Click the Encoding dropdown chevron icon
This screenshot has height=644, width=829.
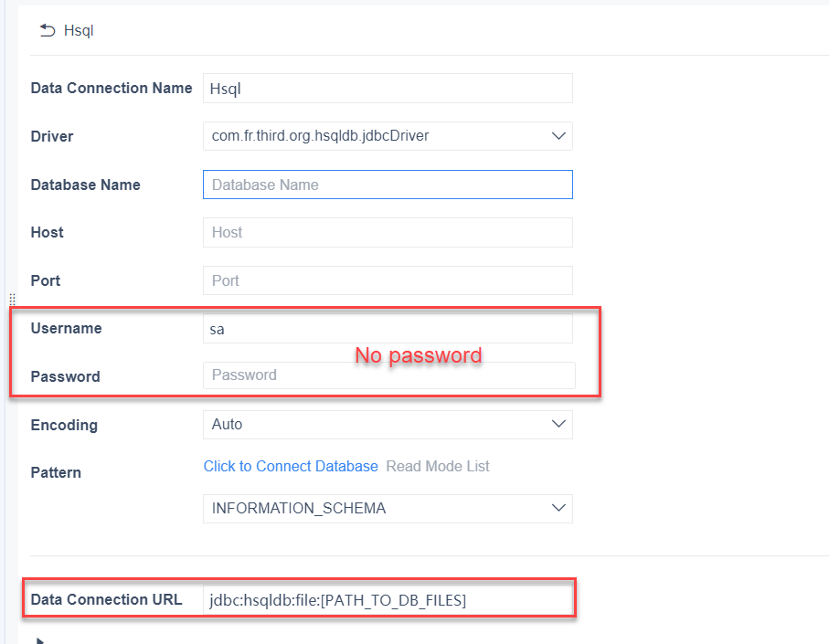pyautogui.click(x=558, y=424)
